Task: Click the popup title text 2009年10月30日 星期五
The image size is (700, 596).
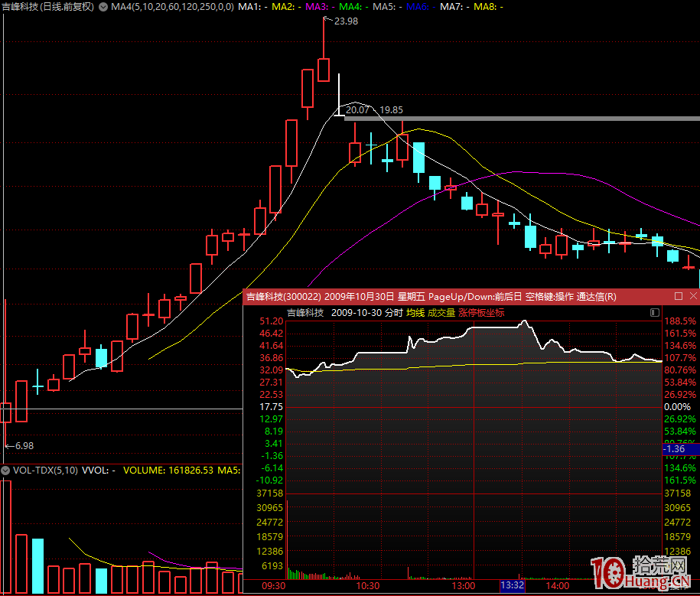Action: pyautogui.click(x=375, y=296)
